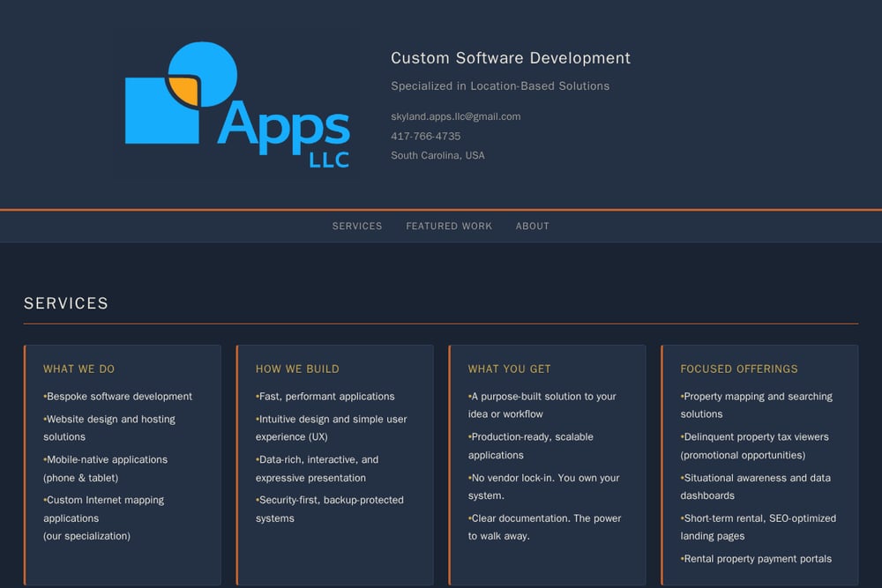Viewport: 882px width, 588px height.
Task: Click Intuitive design and simple user experience
Action: pos(332,428)
